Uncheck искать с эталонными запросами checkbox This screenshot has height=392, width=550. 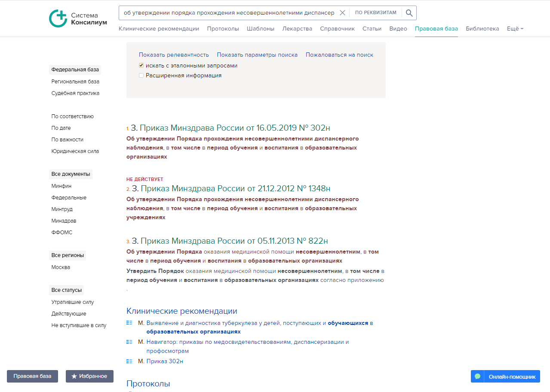click(141, 66)
